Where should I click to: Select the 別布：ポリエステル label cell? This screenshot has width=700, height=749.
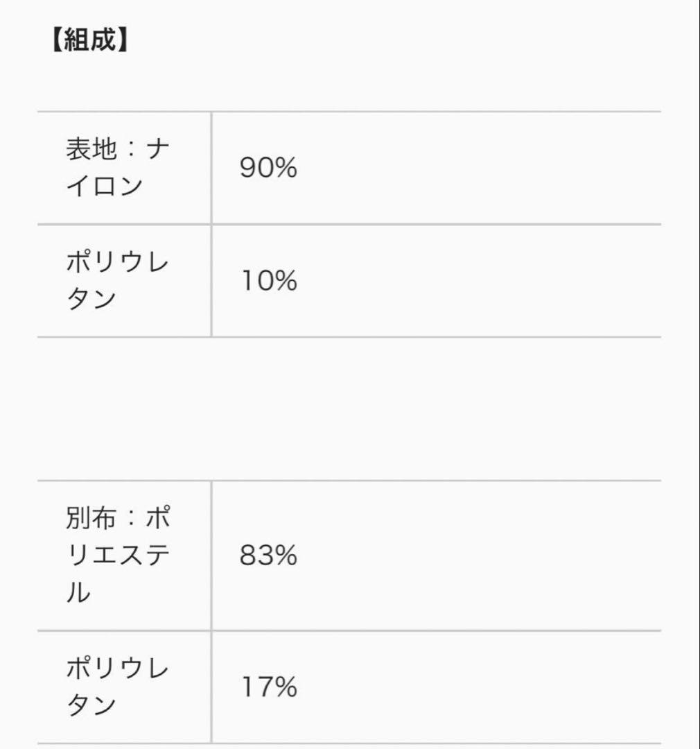(x=118, y=556)
